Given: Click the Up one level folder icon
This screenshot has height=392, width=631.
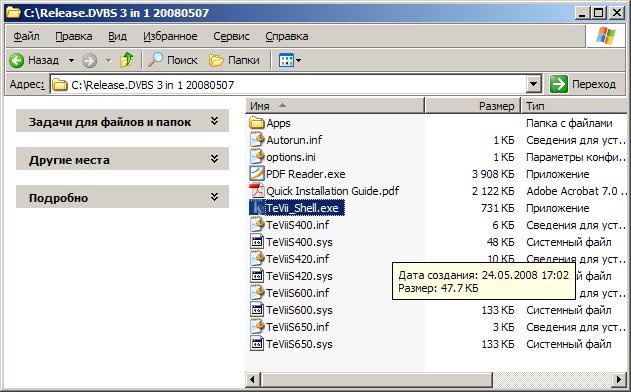Looking at the screenshot, I should click(127, 60).
